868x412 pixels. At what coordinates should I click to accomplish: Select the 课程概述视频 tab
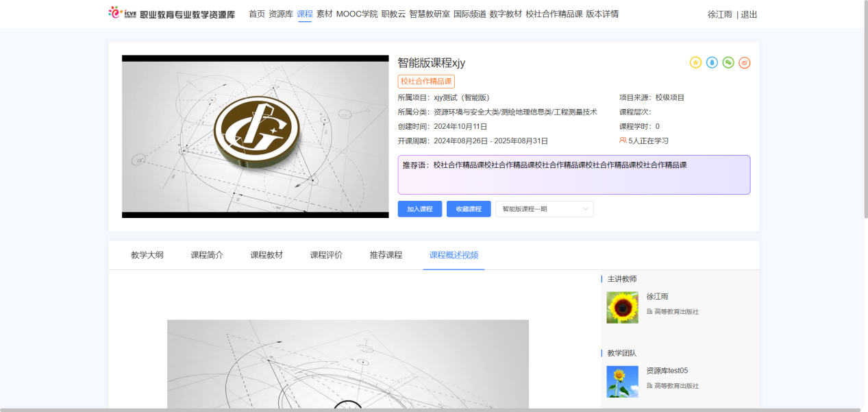pyautogui.click(x=454, y=255)
